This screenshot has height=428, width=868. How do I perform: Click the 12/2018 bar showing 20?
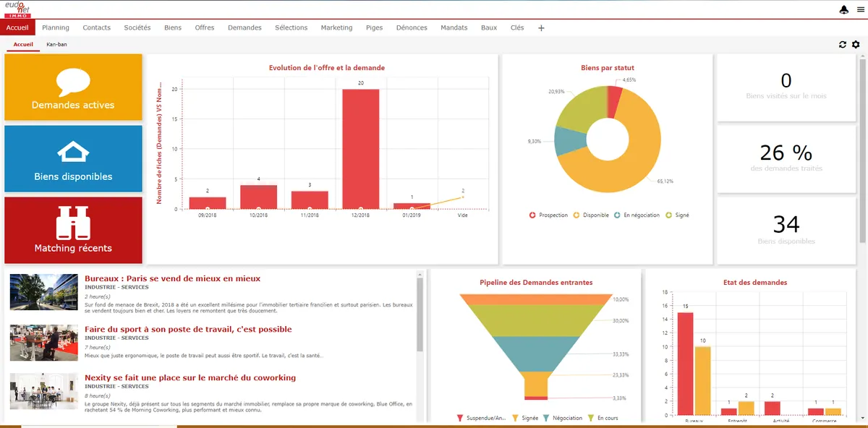tap(361, 149)
